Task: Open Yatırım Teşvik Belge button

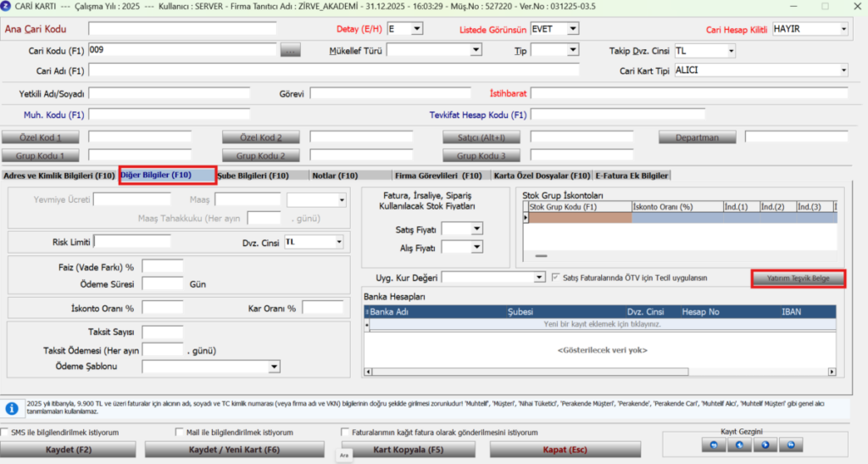Action: (x=798, y=278)
